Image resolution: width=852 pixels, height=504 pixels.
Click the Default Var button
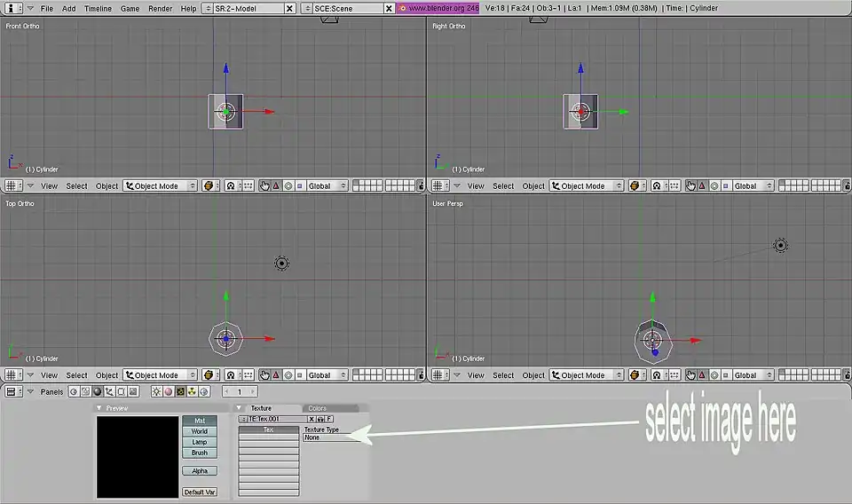[200, 492]
